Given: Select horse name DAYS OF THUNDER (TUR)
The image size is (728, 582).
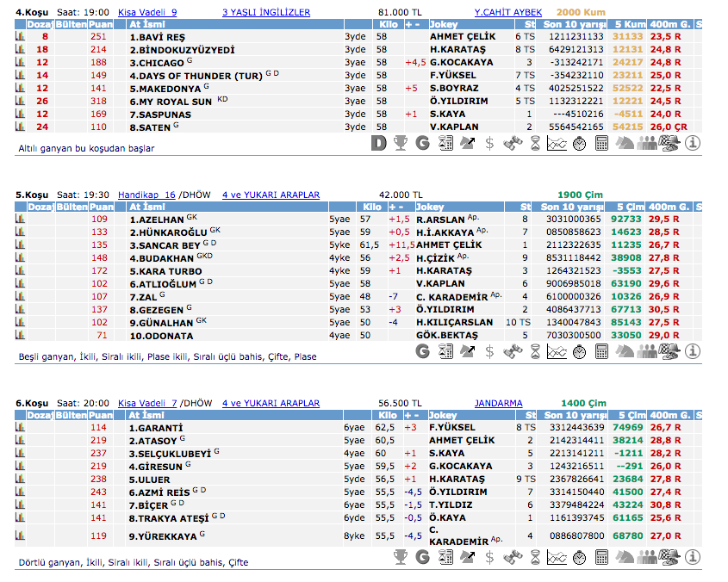Looking at the screenshot, I should click(x=196, y=76).
